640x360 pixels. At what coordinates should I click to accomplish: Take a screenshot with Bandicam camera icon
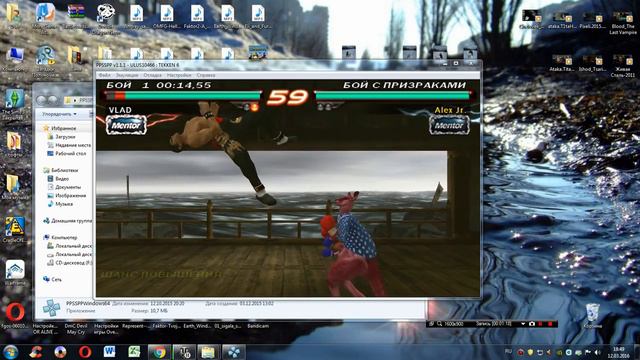tap(532, 324)
